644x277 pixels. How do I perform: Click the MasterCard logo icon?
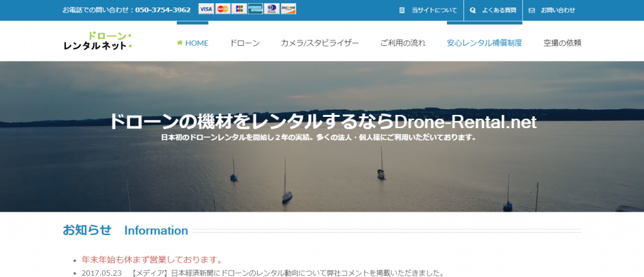click(x=222, y=9)
